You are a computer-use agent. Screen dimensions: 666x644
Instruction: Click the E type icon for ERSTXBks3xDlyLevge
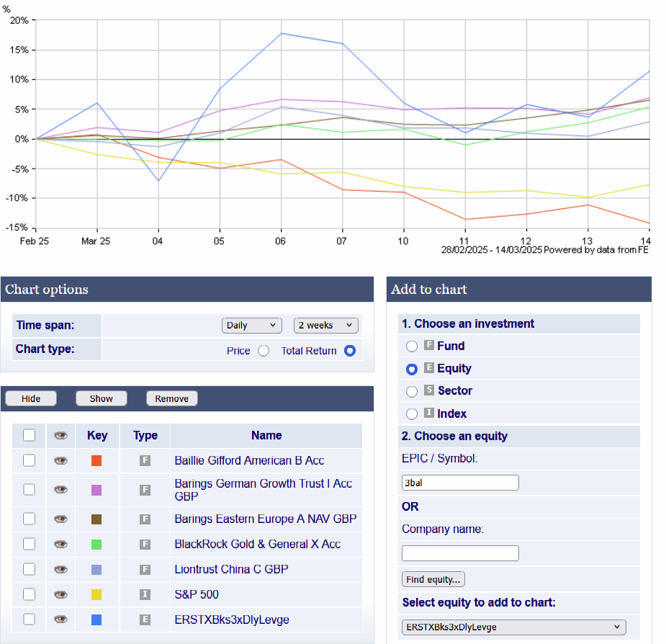click(x=145, y=619)
